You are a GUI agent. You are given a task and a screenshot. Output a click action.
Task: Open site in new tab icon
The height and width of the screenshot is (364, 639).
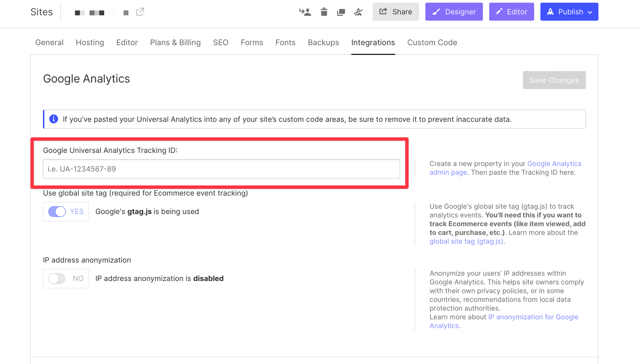(140, 12)
